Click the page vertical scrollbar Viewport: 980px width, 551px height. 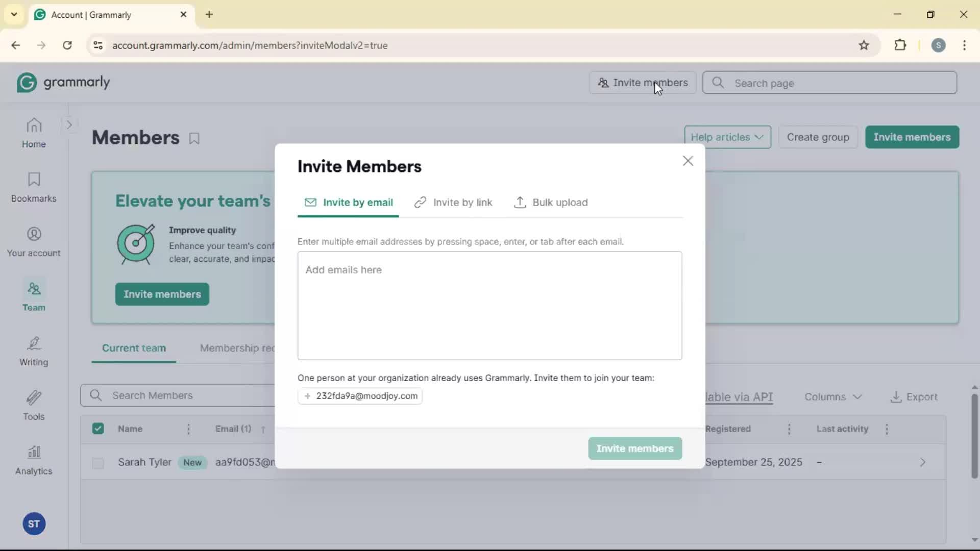point(974,436)
